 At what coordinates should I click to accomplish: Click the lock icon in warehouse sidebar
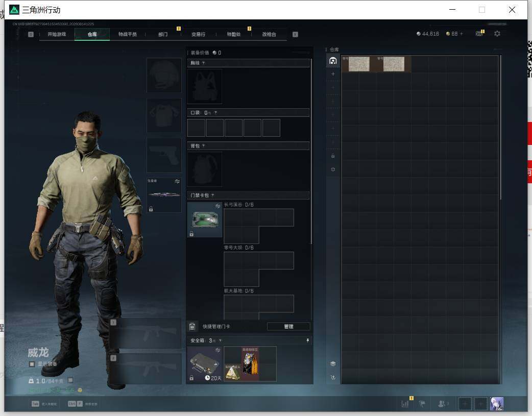(333, 156)
